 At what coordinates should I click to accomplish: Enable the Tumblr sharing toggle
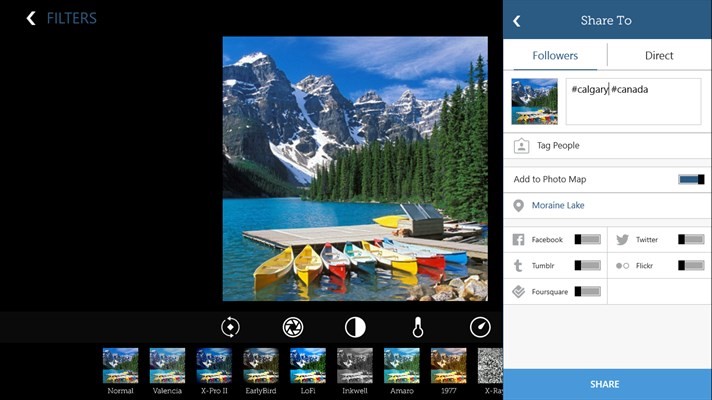[x=587, y=266]
